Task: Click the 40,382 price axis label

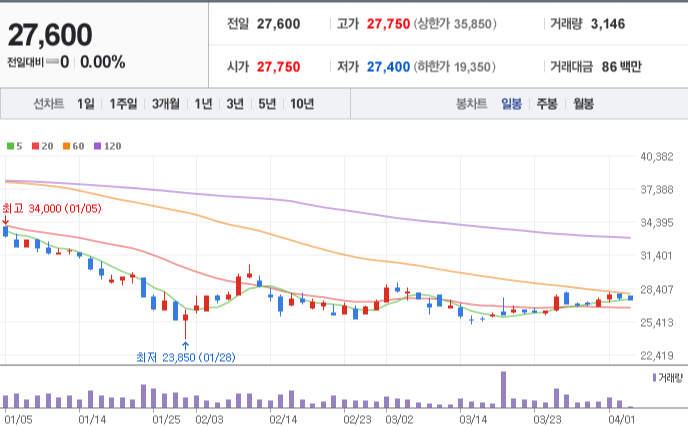Action: pos(657,157)
